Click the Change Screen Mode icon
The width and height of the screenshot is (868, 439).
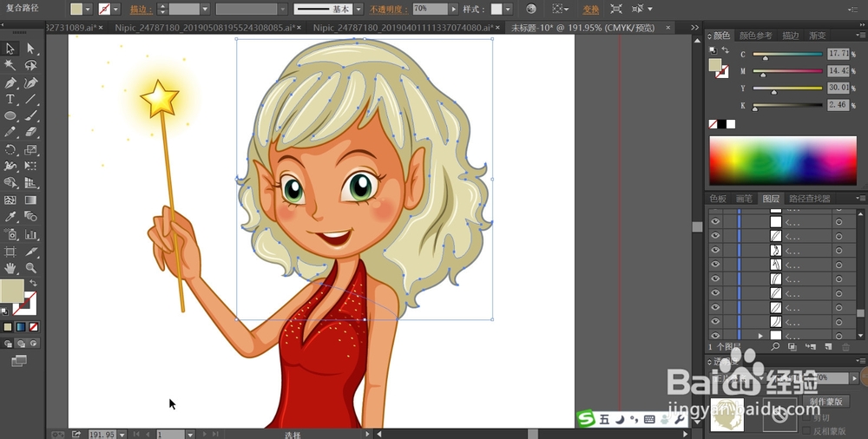click(x=19, y=361)
